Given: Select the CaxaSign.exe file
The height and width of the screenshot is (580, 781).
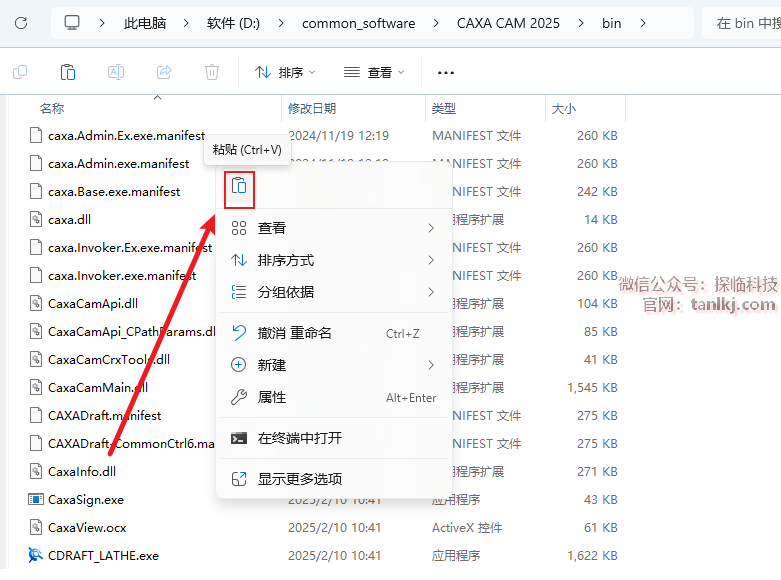Looking at the screenshot, I should click(85, 499).
